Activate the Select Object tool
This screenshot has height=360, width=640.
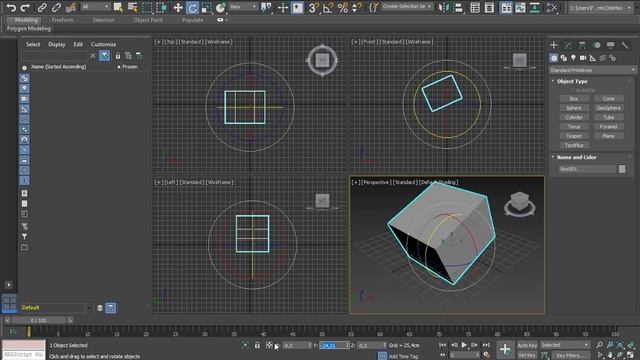[x=118, y=7]
